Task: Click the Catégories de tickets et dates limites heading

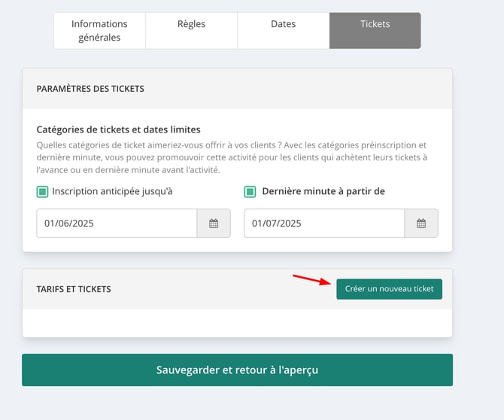Action: 118,129
